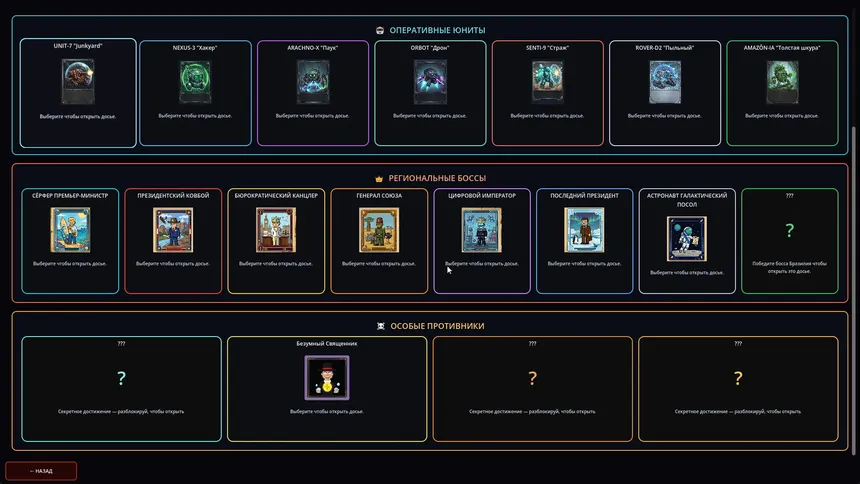Click the robot icon beside Оперативные Юниты
This screenshot has height=484, width=860.
click(x=380, y=30)
